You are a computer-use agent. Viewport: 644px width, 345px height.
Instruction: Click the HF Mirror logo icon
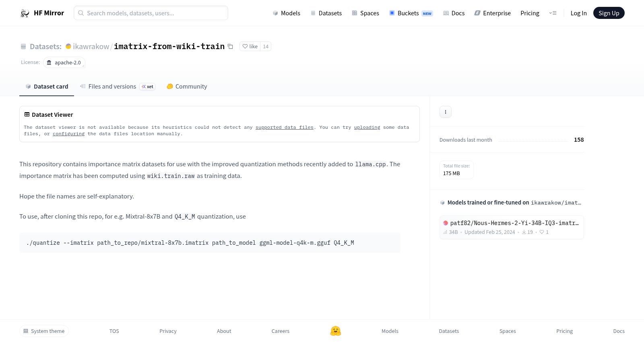tap(25, 13)
